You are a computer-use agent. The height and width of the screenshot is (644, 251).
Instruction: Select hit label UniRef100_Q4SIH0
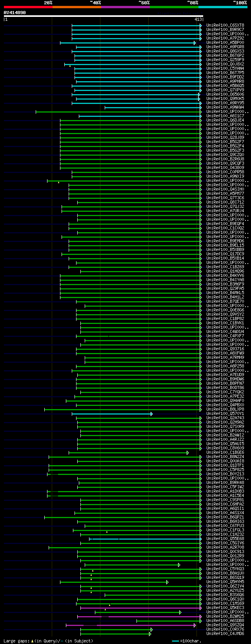225,189
